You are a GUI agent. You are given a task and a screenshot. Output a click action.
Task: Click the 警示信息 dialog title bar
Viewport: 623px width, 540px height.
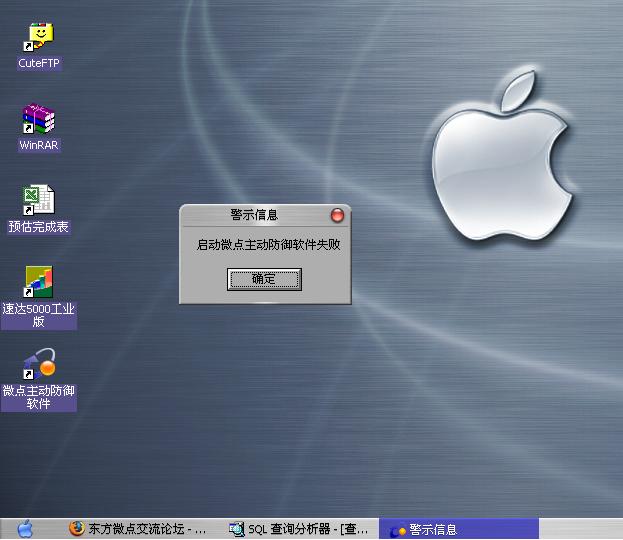[x=254, y=215]
